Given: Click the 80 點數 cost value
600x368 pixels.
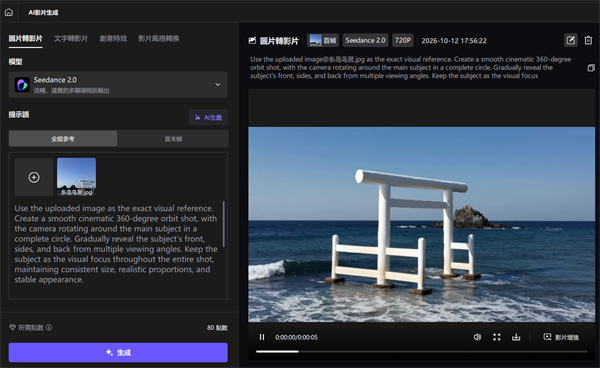Looking at the screenshot, I should pos(217,328).
